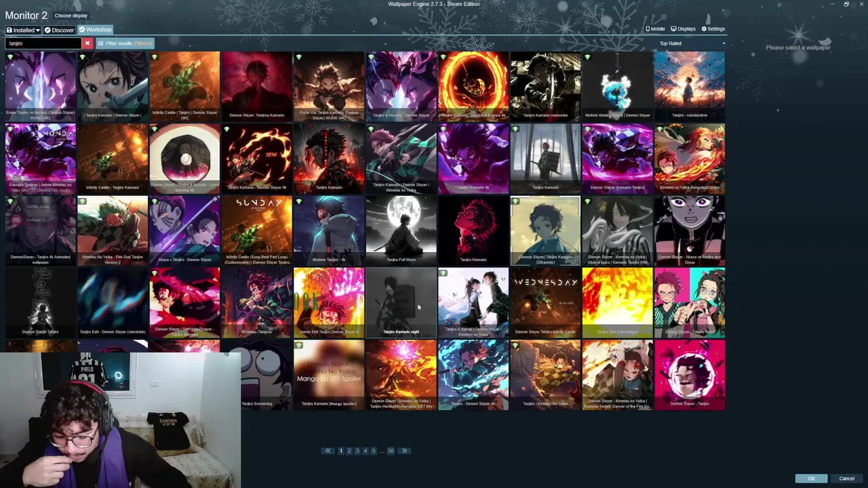Select Infinity Castle Song Best Part Loop
The image size is (868, 488).
[x=257, y=231]
